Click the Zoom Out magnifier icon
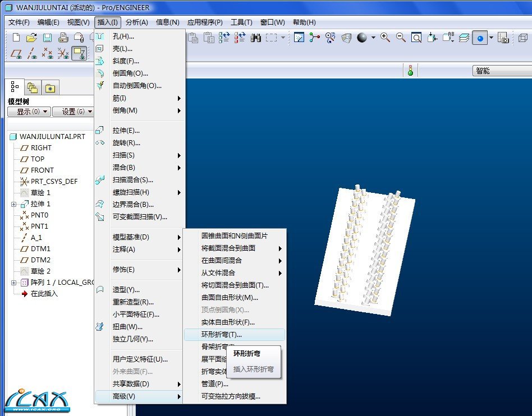 click(401, 38)
